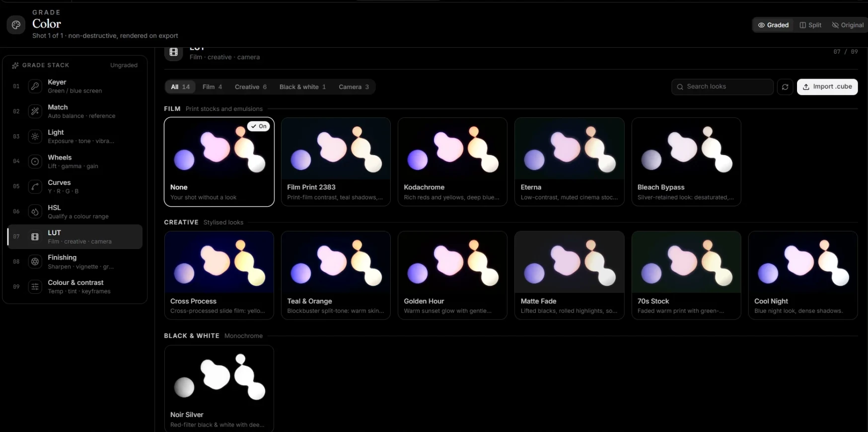Click the HSL droplet icon
Viewport: 868px width, 432px height.
point(35,212)
